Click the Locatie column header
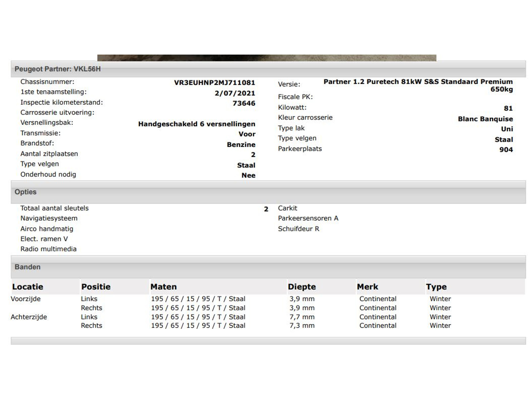The height and width of the screenshot is (399, 532). tap(28, 287)
